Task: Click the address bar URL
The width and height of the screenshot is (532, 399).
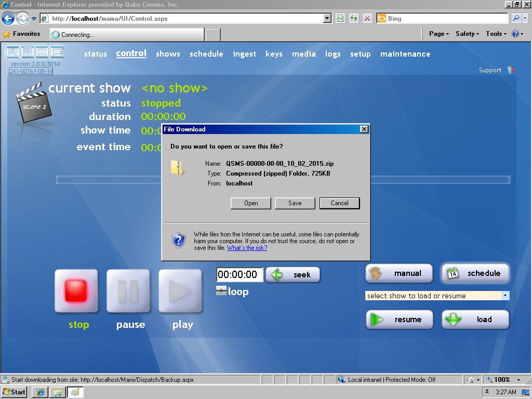Action: [x=110, y=19]
